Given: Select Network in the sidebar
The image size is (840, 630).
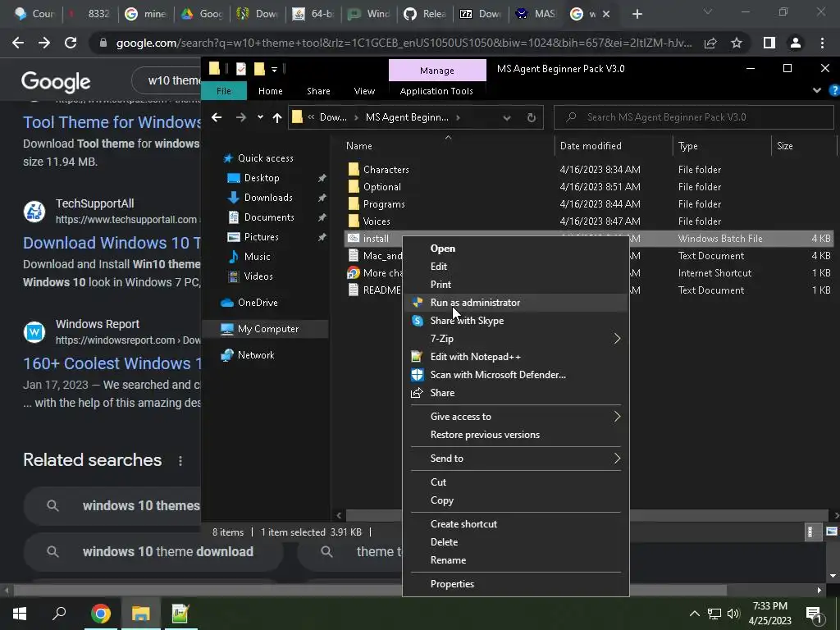Looking at the screenshot, I should tap(256, 355).
